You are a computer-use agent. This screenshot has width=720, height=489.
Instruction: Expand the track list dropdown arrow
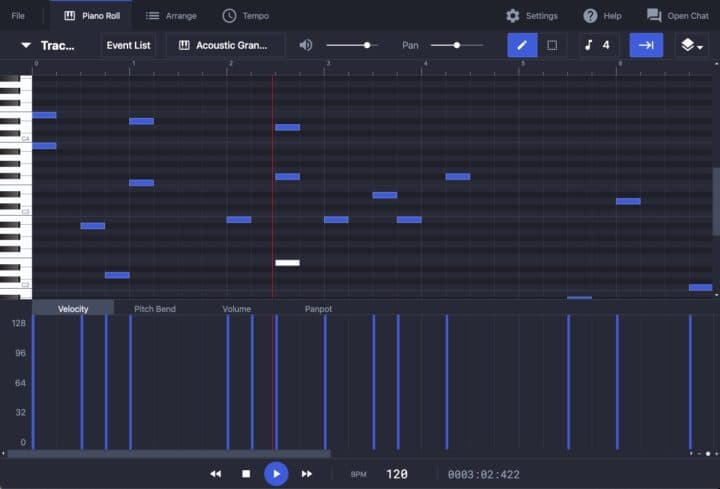coord(26,45)
